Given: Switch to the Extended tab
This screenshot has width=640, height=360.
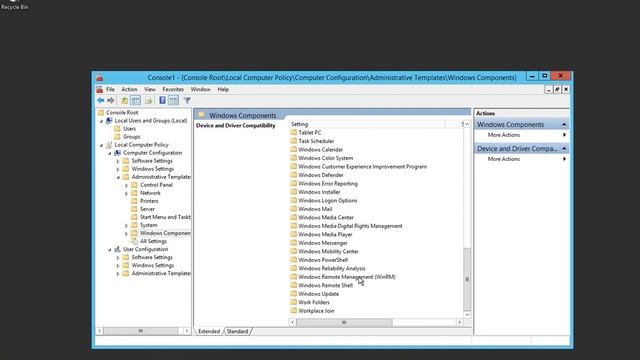Looking at the screenshot, I should click(209, 331).
